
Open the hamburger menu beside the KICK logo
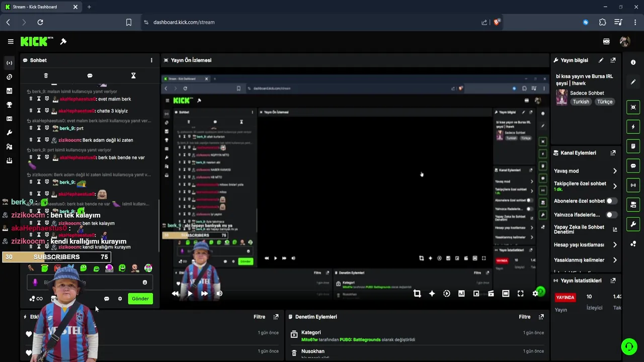click(11, 42)
